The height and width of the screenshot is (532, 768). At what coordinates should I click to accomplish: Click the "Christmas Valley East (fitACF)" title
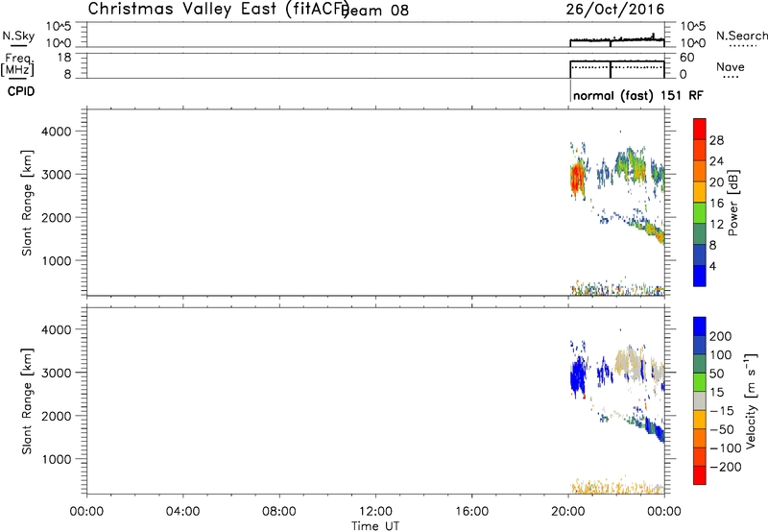[x=219, y=10]
